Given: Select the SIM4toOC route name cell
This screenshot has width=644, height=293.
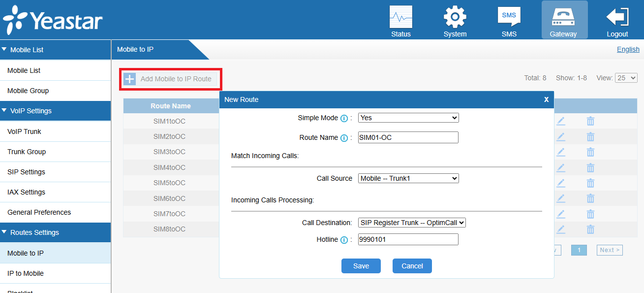Looking at the screenshot, I should [x=170, y=167].
